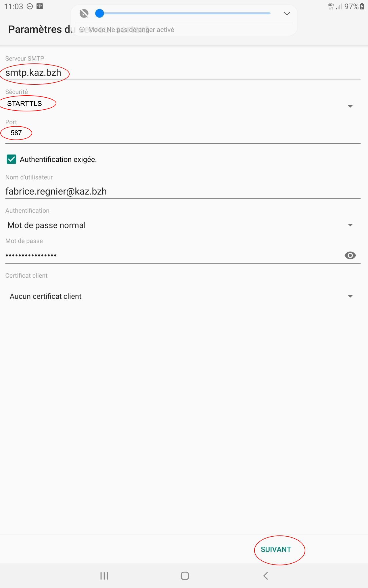Open the Authentification method dropdown
The width and height of the screenshot is (368, 588).
tap(350, 225)
